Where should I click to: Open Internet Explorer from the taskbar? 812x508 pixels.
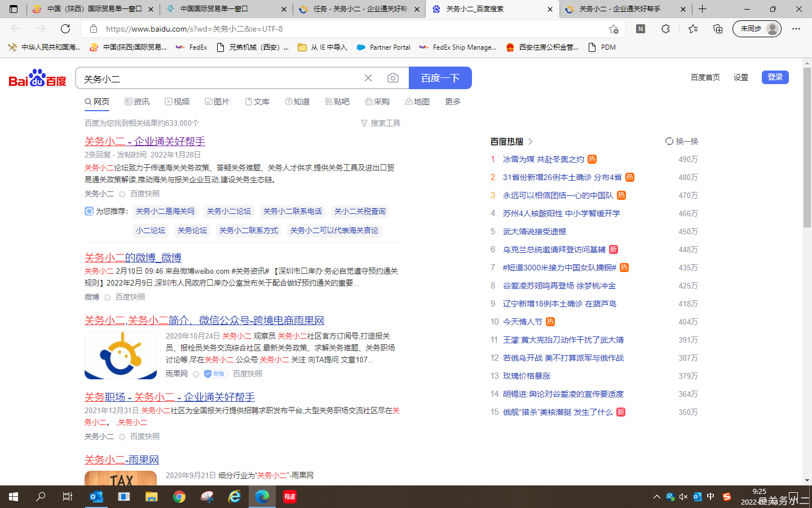tap(235, 497)
